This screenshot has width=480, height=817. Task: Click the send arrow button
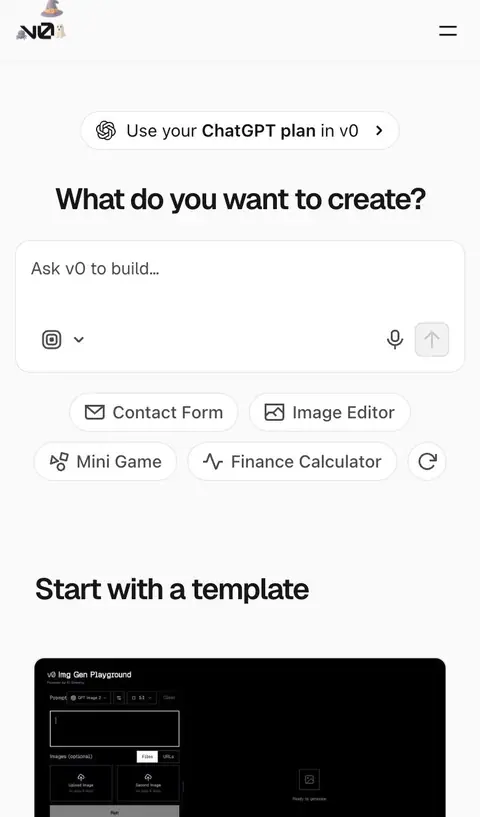pyautogui.click(x=432, y=340)
